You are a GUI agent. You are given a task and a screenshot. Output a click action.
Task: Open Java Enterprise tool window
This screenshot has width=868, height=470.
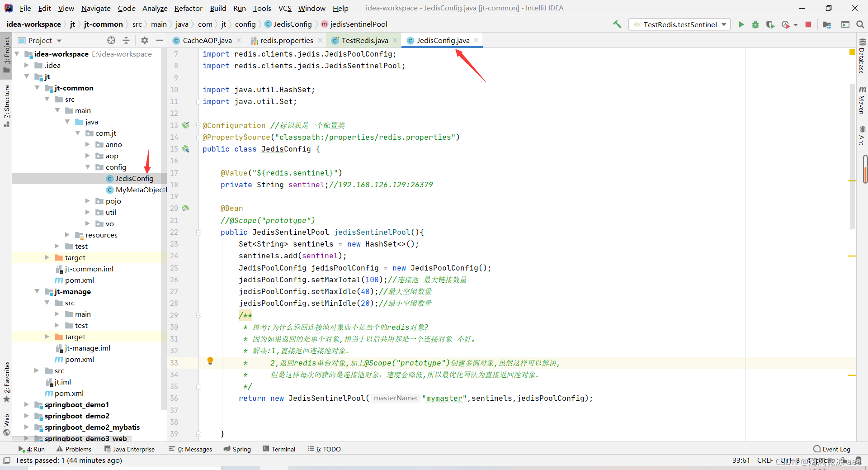click(130, 449)
